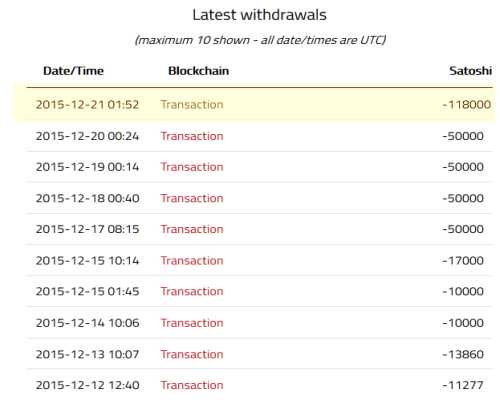
Task: Open Transaction link for 2015-12-17 08:15
Action: [x=192, y=229]
